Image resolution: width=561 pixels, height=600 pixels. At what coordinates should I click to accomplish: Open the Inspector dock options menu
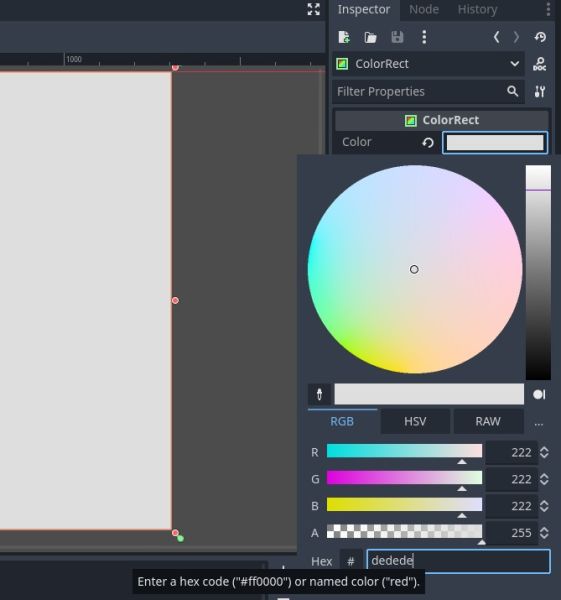coord(548,9)
